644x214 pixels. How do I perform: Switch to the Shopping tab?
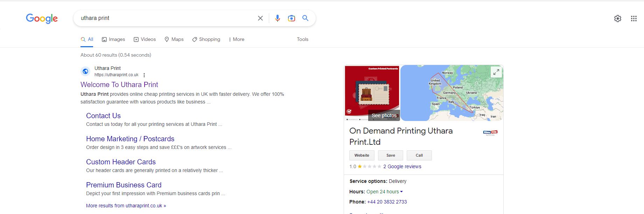[x=206, y=40]
